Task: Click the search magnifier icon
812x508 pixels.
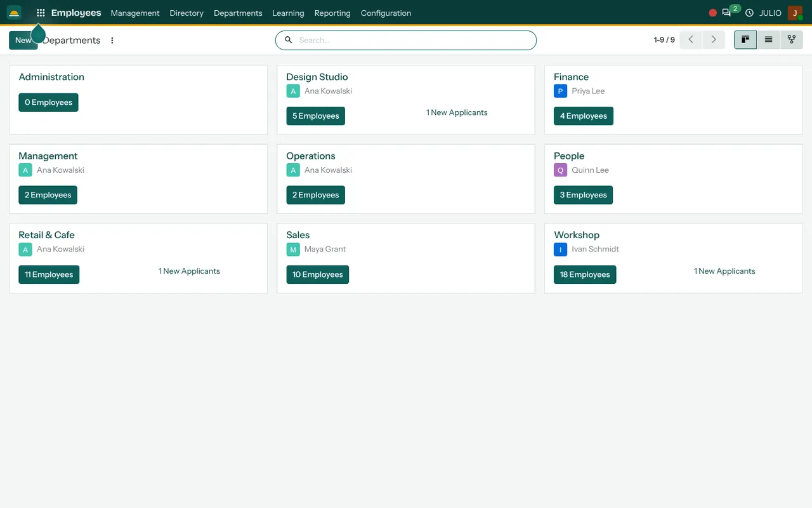Action: 288,40
